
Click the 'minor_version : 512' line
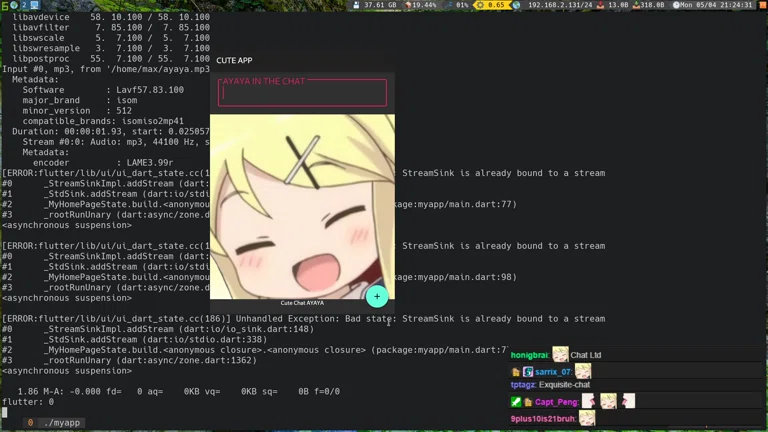(x=77, y=111)
